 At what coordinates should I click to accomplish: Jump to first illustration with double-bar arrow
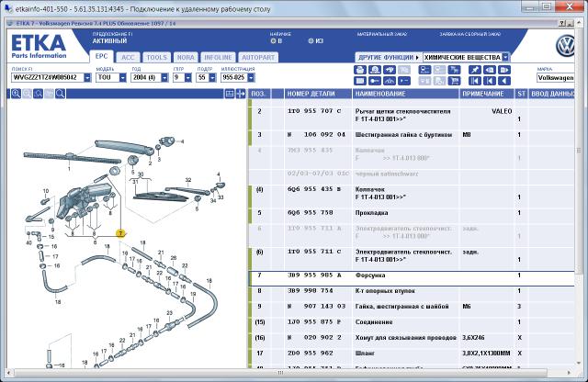(474, 81)
